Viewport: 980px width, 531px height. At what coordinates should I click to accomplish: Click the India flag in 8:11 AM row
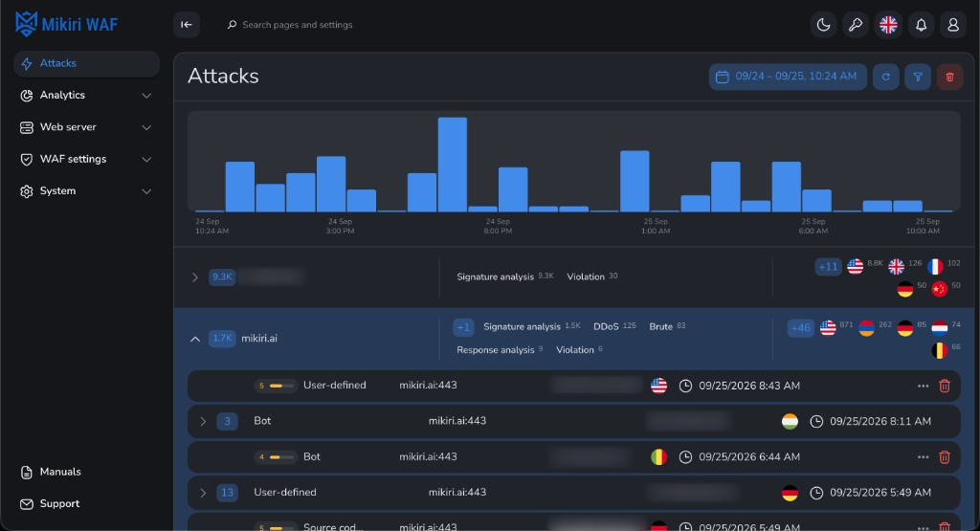click(790, 422)
